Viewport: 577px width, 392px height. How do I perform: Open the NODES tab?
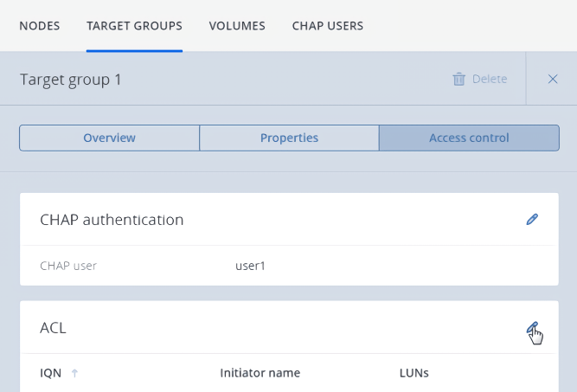pyautogui.click(x=40, y=26)
